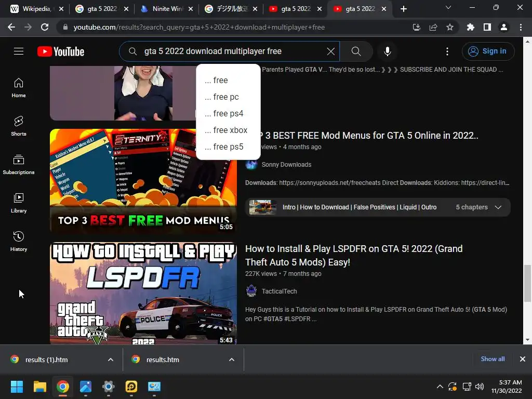The height and width of the screenshot is (399, 532).
Task: Open Shorts in sidebar
Action: pos(19,126)
